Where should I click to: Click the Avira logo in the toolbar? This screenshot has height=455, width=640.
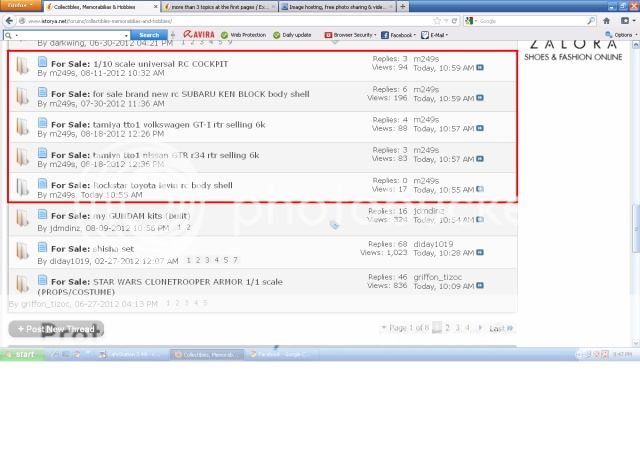(198, 34)
